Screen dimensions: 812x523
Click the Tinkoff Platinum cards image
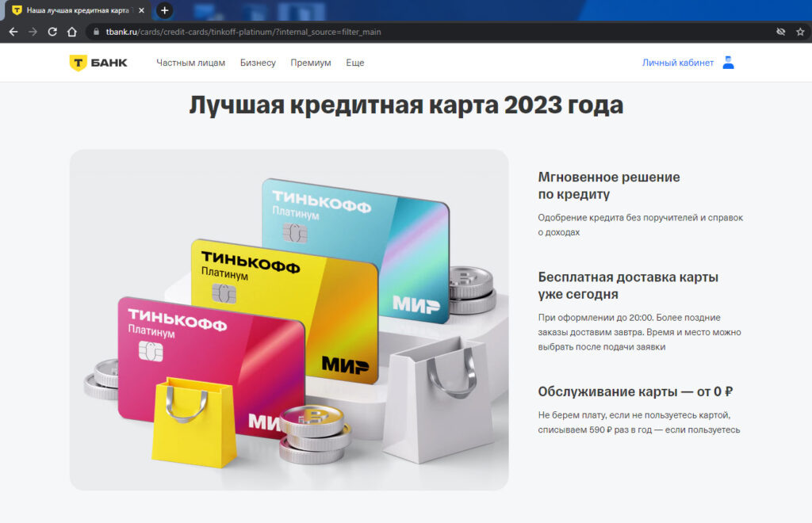click(x=289, y=319)
